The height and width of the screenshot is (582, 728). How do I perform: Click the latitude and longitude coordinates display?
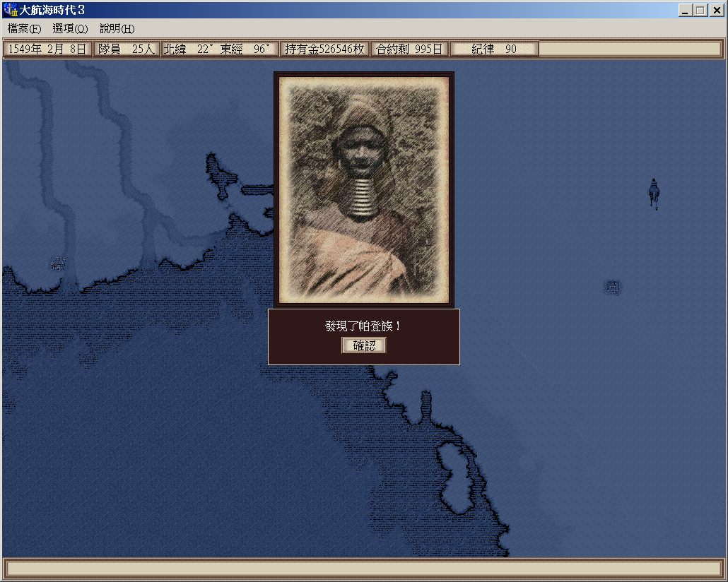click(219, 49)
